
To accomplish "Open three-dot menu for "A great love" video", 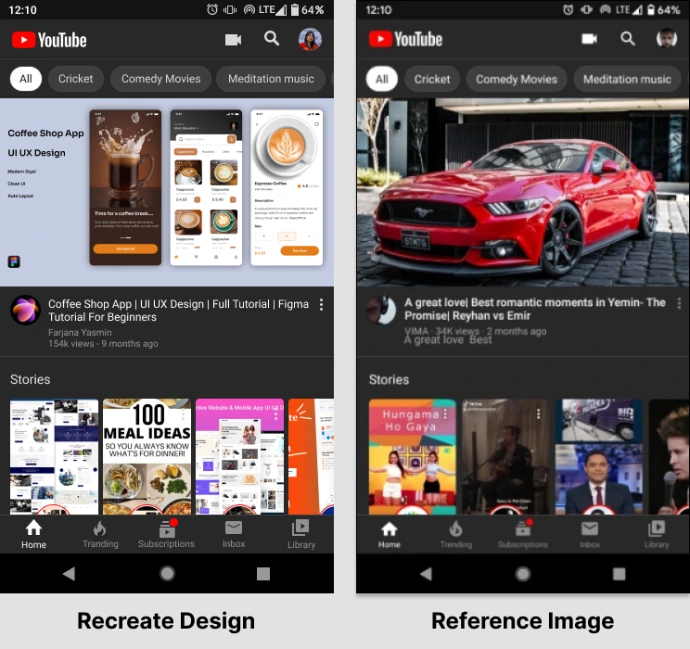I will [678, 303].
